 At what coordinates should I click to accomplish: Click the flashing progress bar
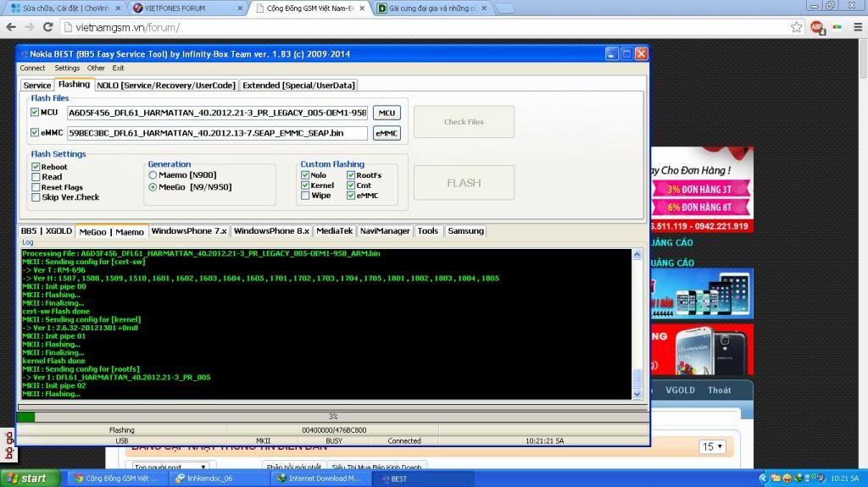332,416
